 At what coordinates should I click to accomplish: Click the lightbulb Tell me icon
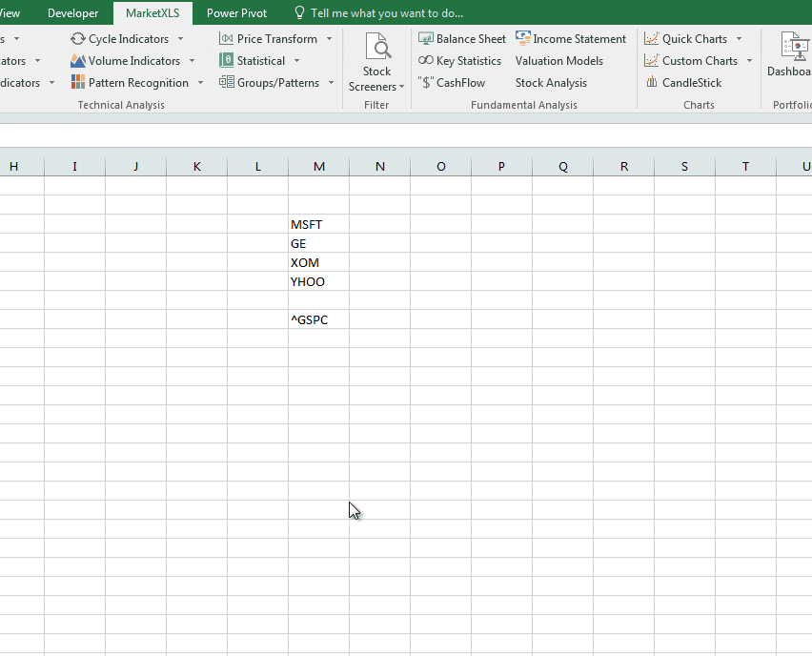(299, 13)
